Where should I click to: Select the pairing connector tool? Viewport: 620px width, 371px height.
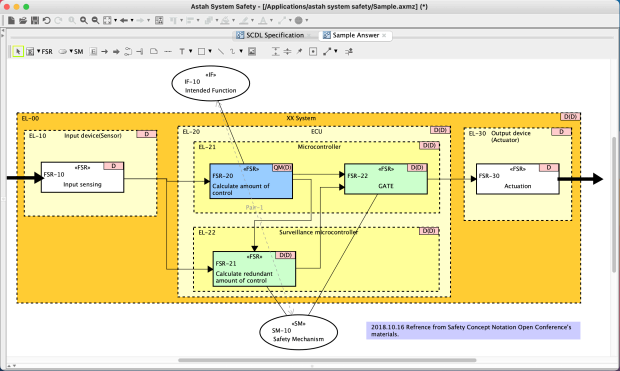tap(128, 51)
